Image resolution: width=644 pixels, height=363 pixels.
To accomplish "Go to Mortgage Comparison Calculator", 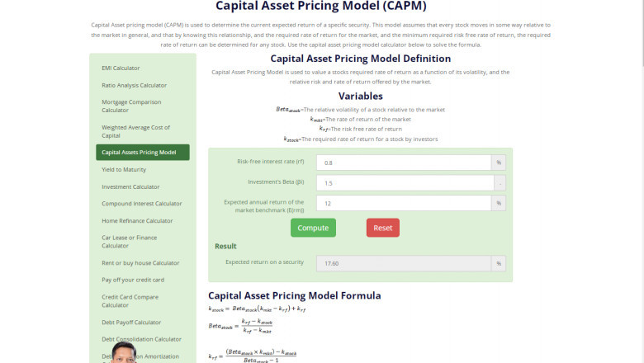I will [131, 106].
